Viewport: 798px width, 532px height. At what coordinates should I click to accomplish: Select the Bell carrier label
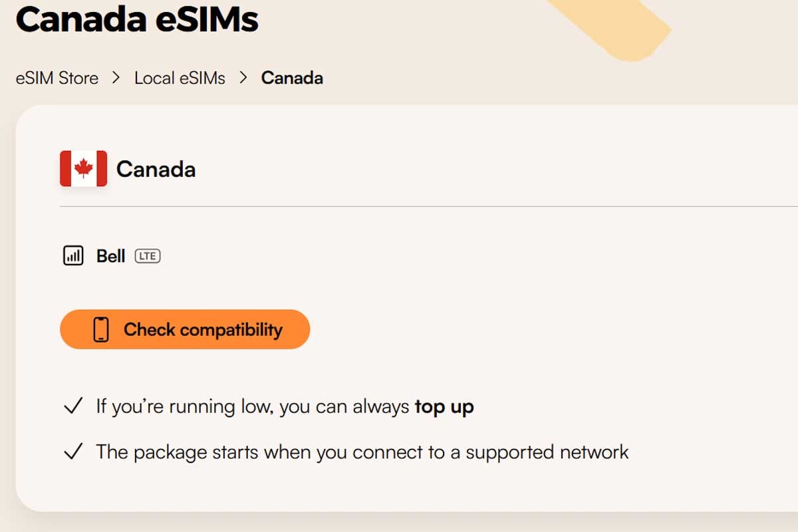click(x=109, y=255)
